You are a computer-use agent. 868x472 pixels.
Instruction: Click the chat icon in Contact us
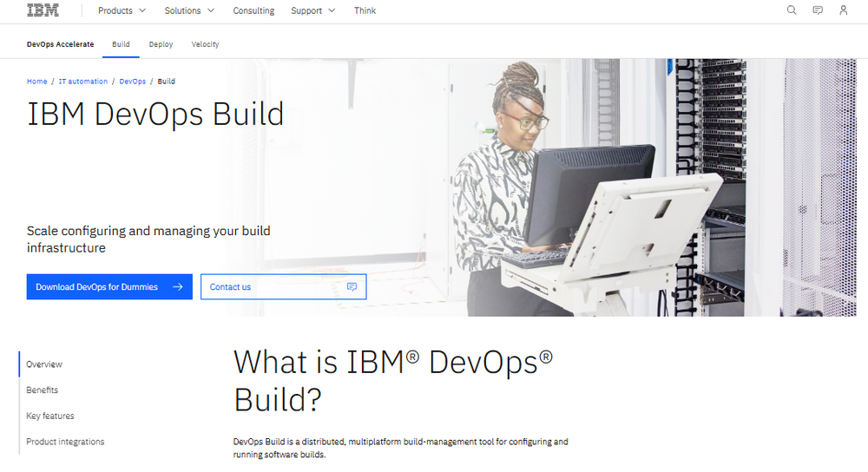(352, 286)
